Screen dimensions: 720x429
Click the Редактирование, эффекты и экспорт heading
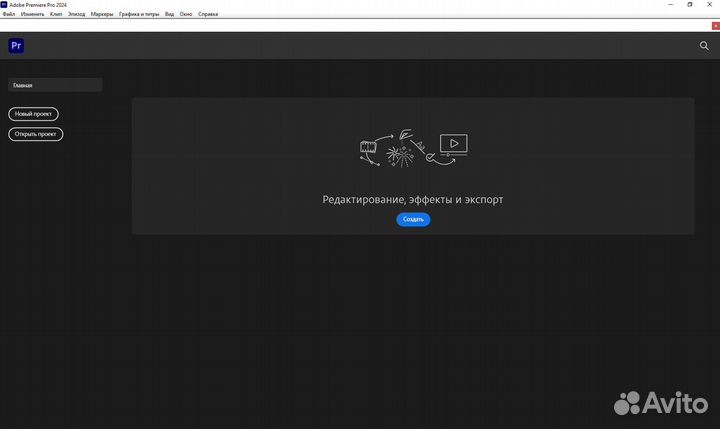click(x=413, y=200)
